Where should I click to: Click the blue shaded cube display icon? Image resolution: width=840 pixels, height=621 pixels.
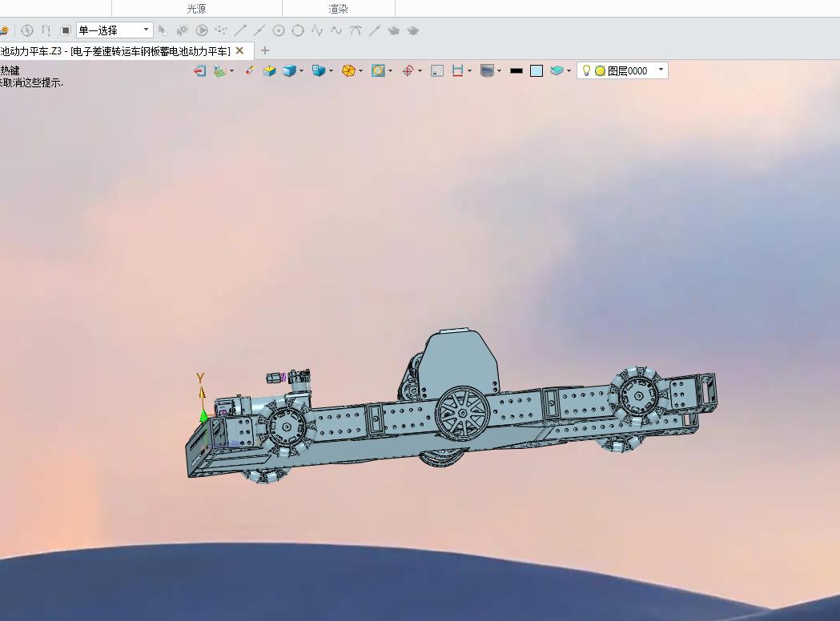pos(289,70)
